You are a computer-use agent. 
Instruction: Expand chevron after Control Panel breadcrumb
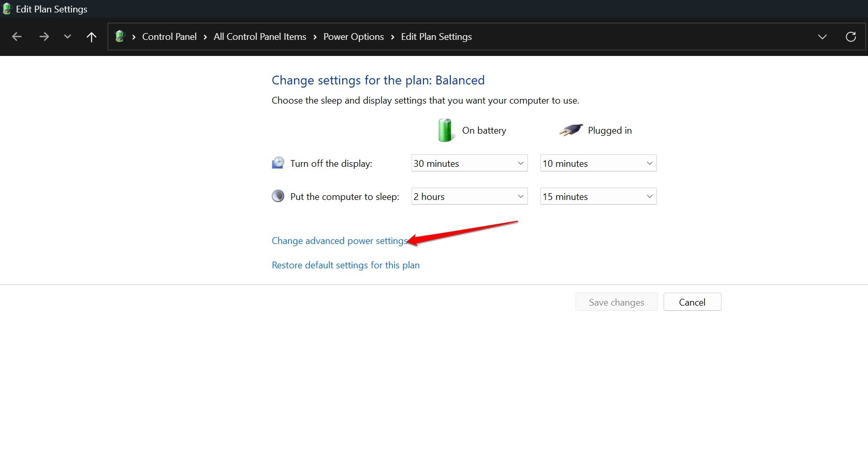[205, 37]
